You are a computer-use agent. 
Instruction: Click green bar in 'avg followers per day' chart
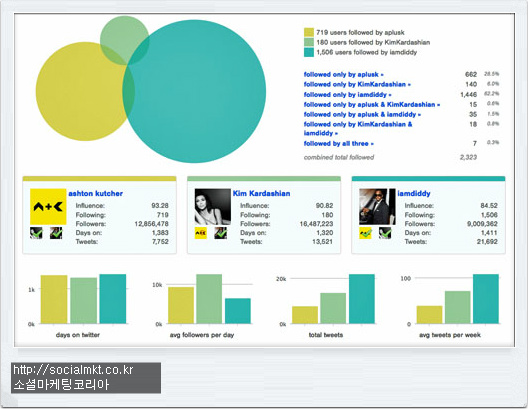tap(209, 299)
